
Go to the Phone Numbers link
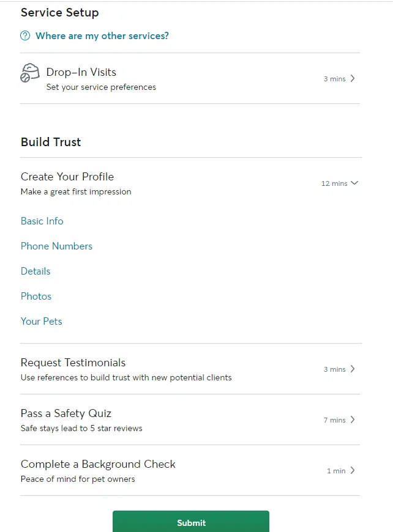point(56,246)
